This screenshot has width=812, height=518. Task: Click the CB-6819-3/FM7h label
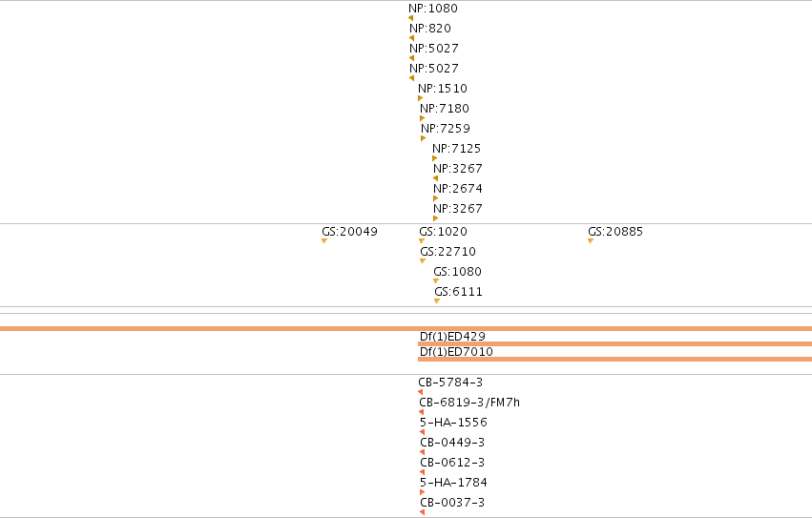pos(469,403)
